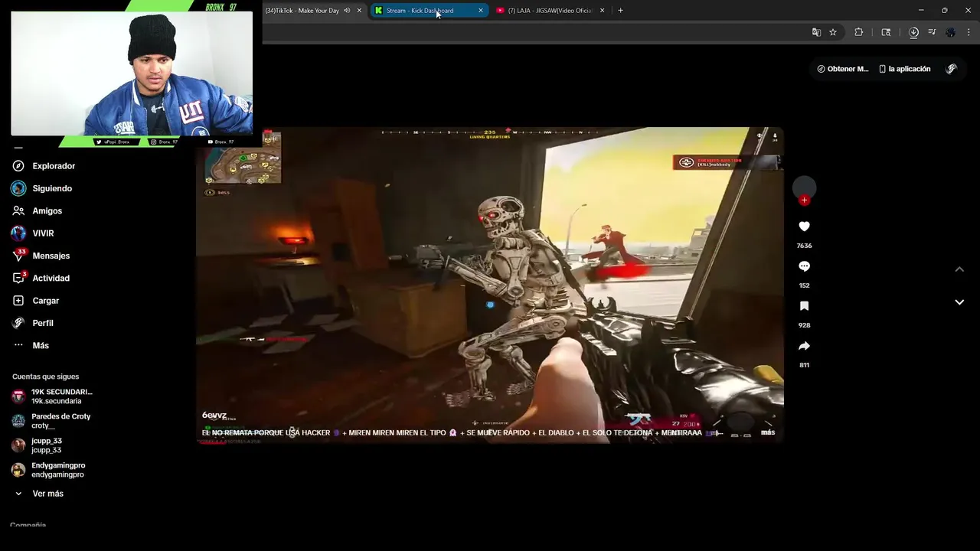Click the playing video frame
The image size is (980, 551).
point(490,285)
